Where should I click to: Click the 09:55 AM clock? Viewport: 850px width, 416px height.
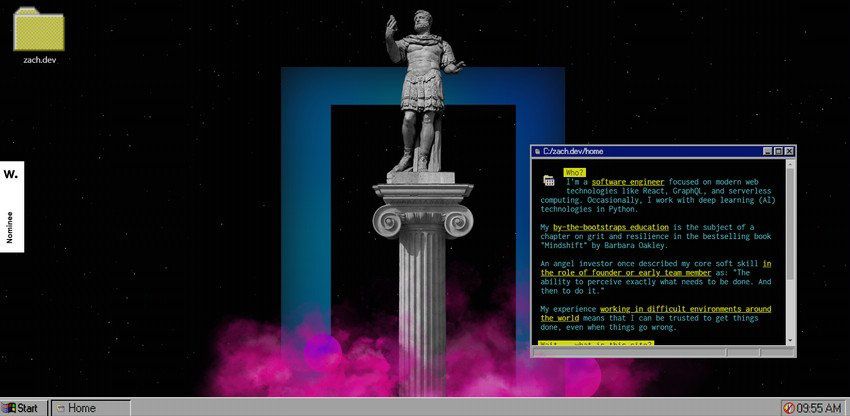coord(820,408)
